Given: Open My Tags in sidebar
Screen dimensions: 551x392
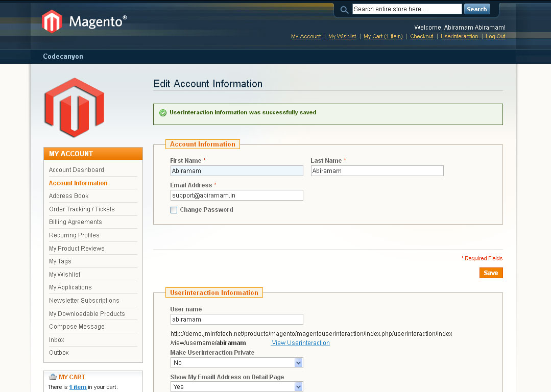Looking at the screenshot, I should [60, 261].
